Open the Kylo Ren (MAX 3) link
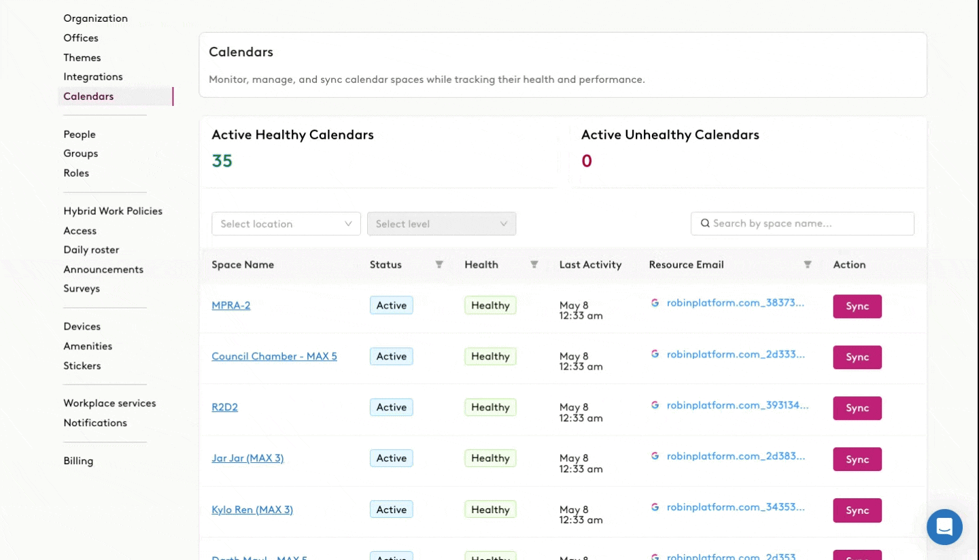979x560 pixels. click(x=252, y=510)
